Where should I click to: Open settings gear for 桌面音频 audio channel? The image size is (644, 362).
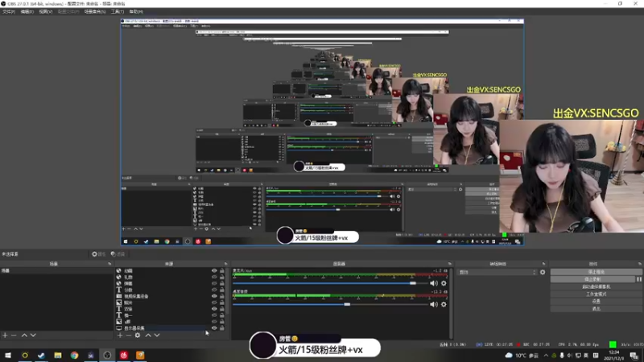click(x=444, y=305)
